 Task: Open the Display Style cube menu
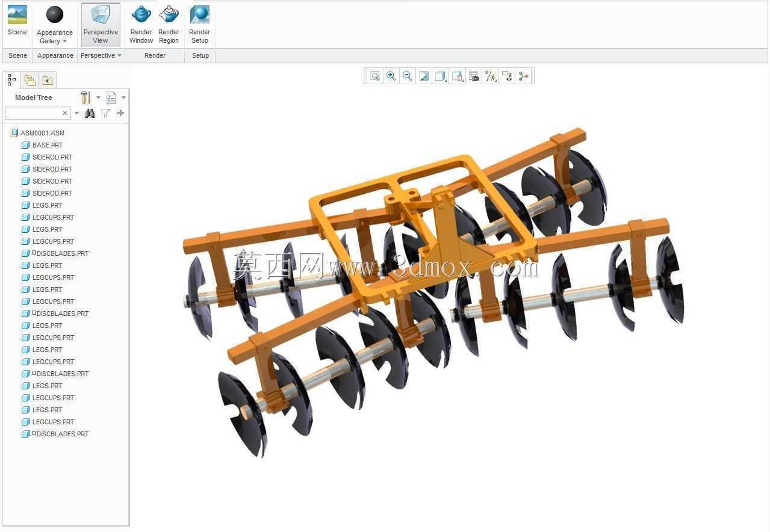click(x=441, y=76)
